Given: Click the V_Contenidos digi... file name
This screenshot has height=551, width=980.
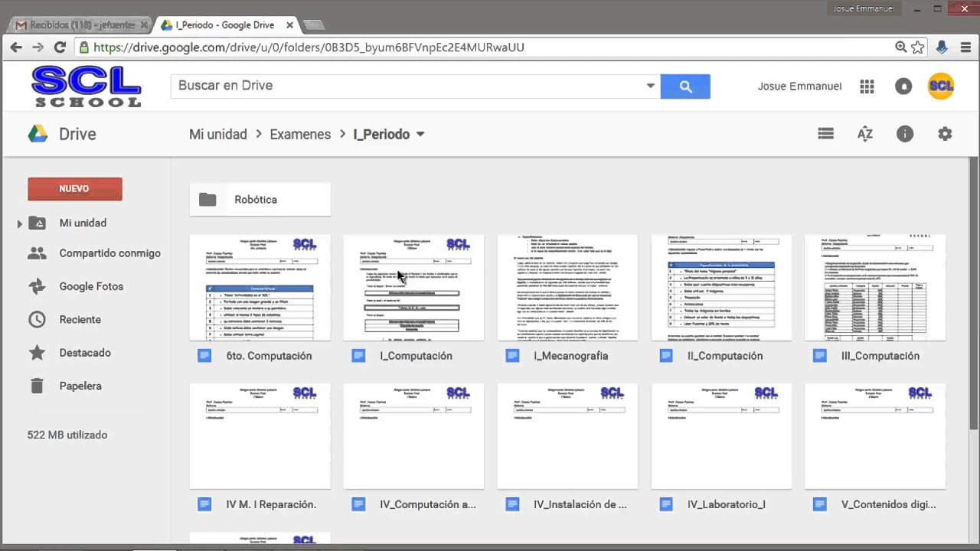Looking at the screenshot, I should [x=888, y=504].
